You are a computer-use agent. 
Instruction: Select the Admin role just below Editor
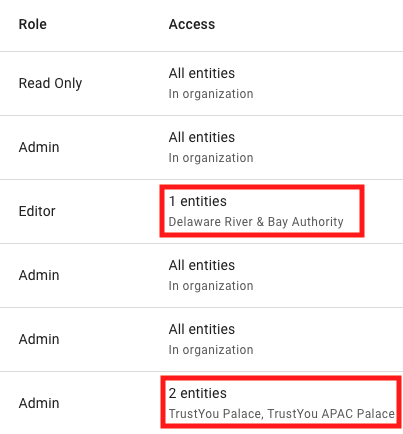click(x=39, y=275)
